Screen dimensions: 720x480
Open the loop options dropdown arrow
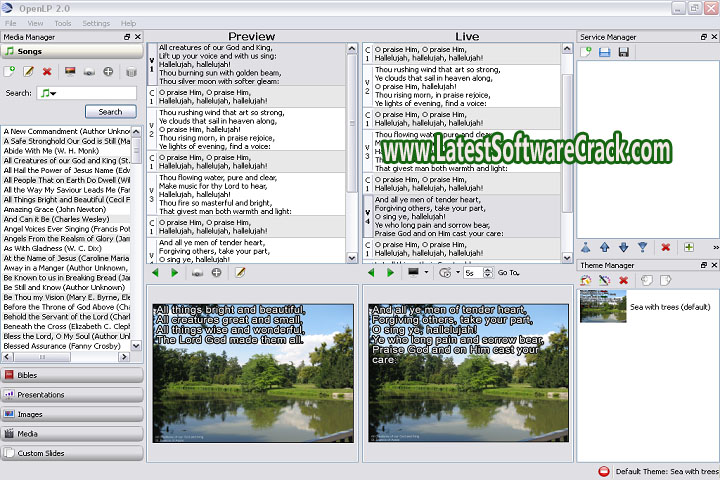458,272
